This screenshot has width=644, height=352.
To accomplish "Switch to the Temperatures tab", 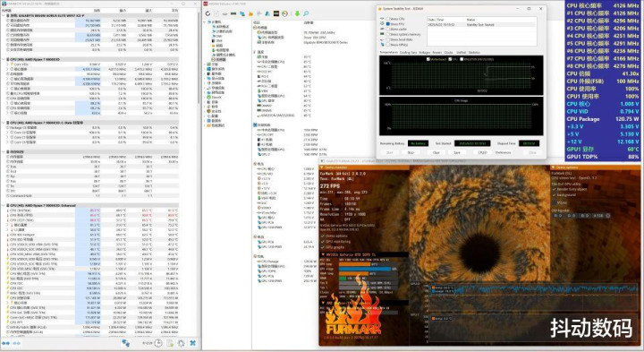I will coord(389,53).
